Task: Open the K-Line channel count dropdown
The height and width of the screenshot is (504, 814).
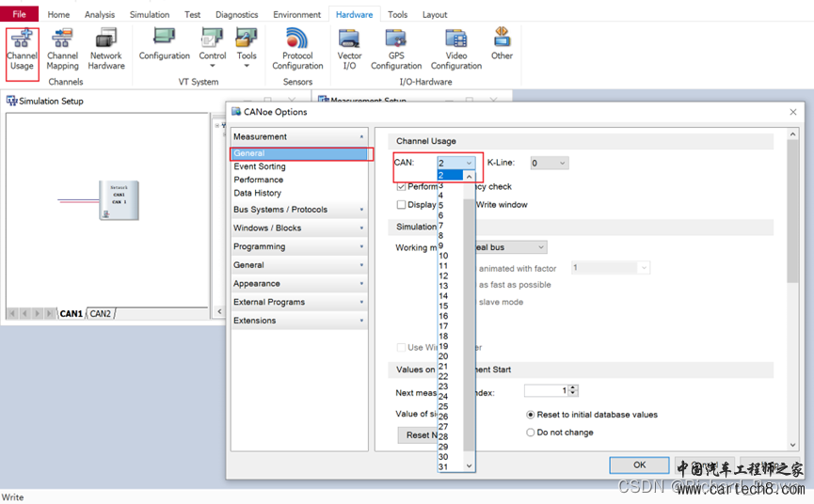Action: click(x=550, y=164)
